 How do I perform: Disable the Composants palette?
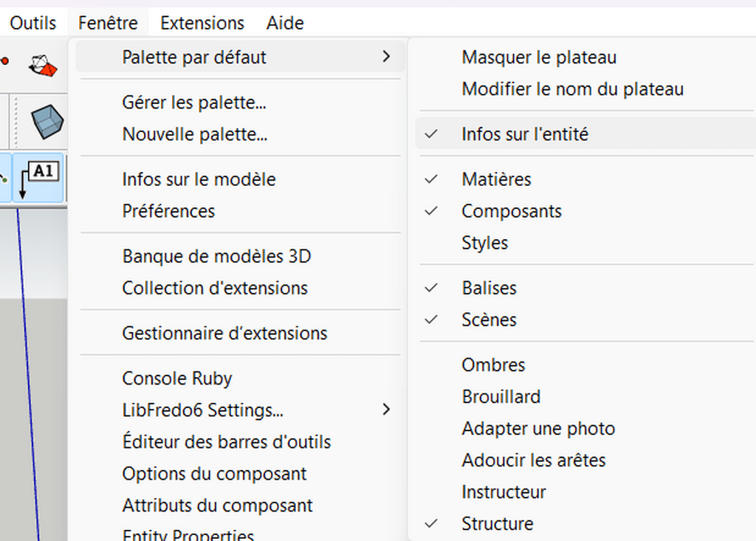(x=511, y=211)
